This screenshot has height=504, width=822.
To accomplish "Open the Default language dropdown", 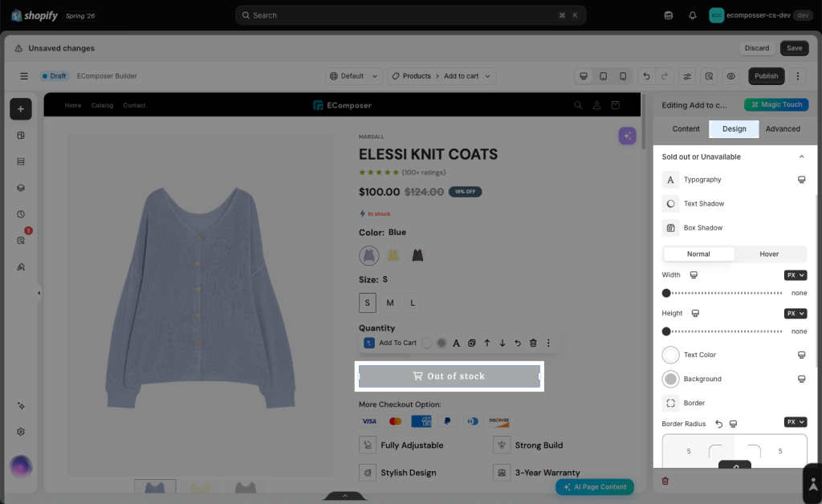I will 354,76.
